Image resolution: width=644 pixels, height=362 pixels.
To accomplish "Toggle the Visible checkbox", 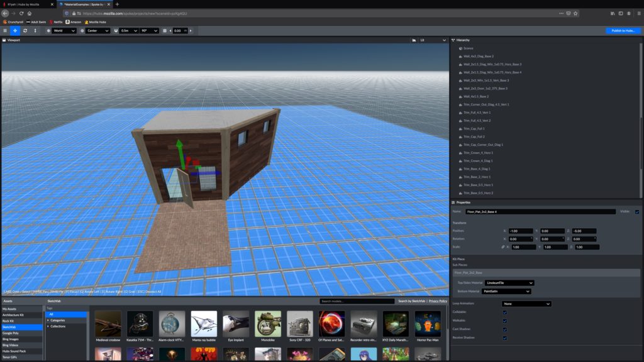I will [x=637, y=212].
